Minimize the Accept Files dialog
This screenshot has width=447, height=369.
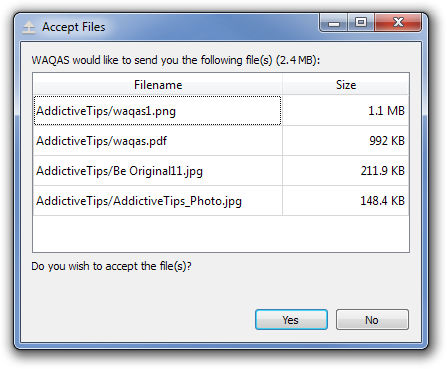(334, 23)
